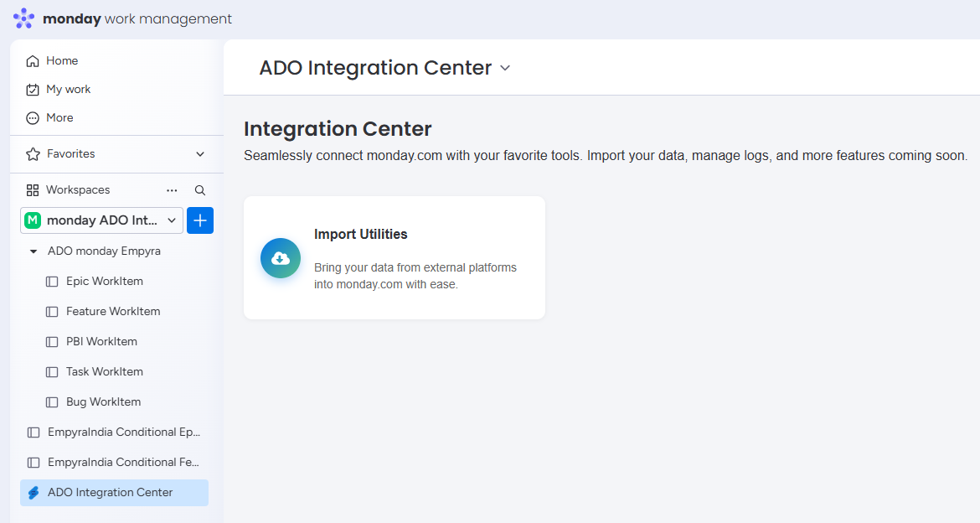The image size is (980, 523).
Task: Open Bug WorkItem board
Action: [x=103, y=401]
